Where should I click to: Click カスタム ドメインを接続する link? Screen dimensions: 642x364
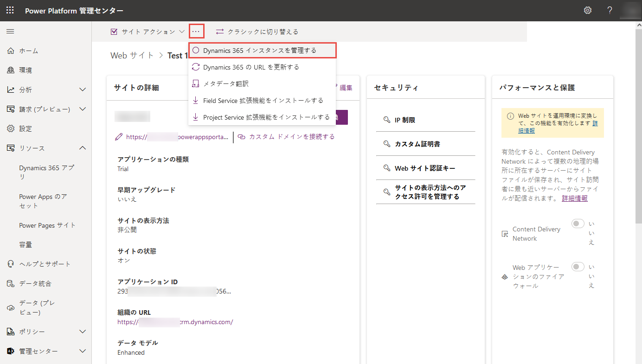click(x=291, y=137)
